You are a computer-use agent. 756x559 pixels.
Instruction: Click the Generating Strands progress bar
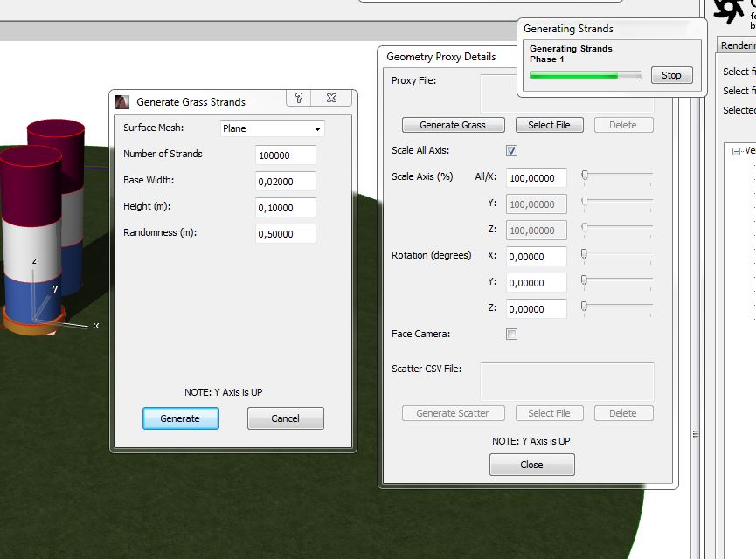[x=586, y=75]
